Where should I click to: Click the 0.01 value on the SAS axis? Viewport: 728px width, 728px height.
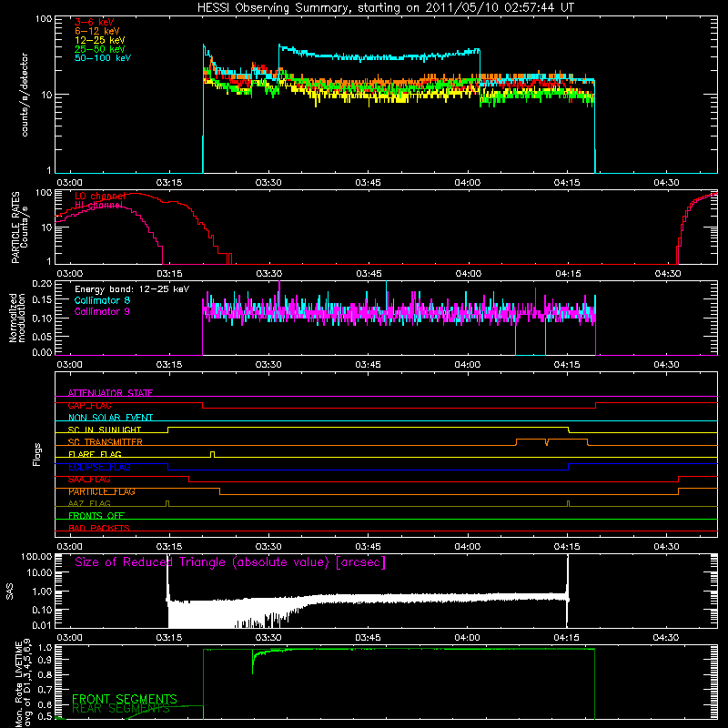42,625
